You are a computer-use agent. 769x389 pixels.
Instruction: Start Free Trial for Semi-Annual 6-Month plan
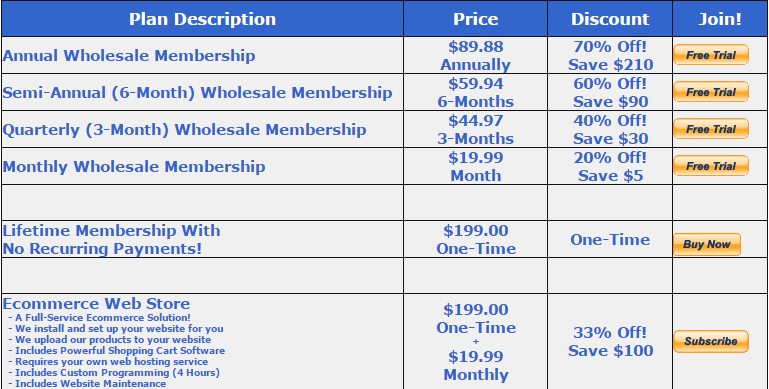click(711, 92)
